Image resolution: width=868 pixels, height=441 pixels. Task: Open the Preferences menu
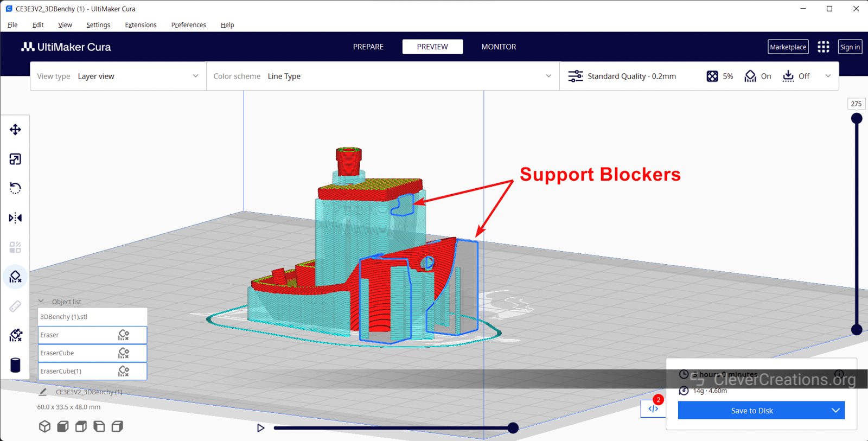pyautogui.click(x=188, y=25)
